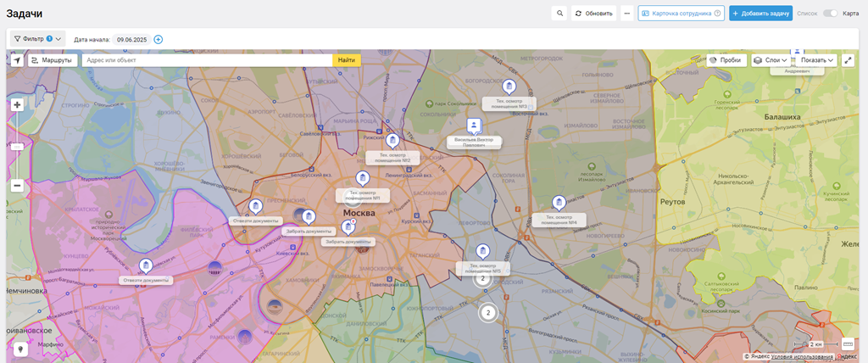Image resolution: width=868 pixels, height=363 pixels.
Task: Click the Тех. осмотр помещения №4 label
Action: pyautogui.click(x=559, y=220)
